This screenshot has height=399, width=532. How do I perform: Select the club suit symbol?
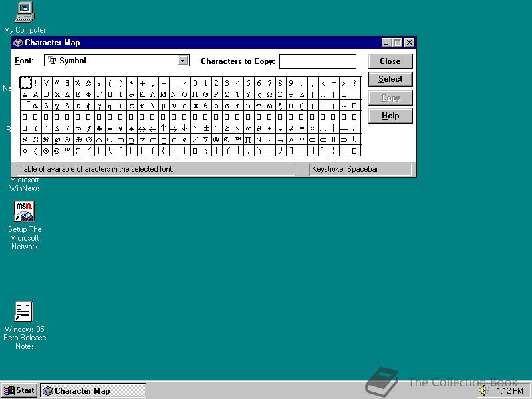(99, 128)
